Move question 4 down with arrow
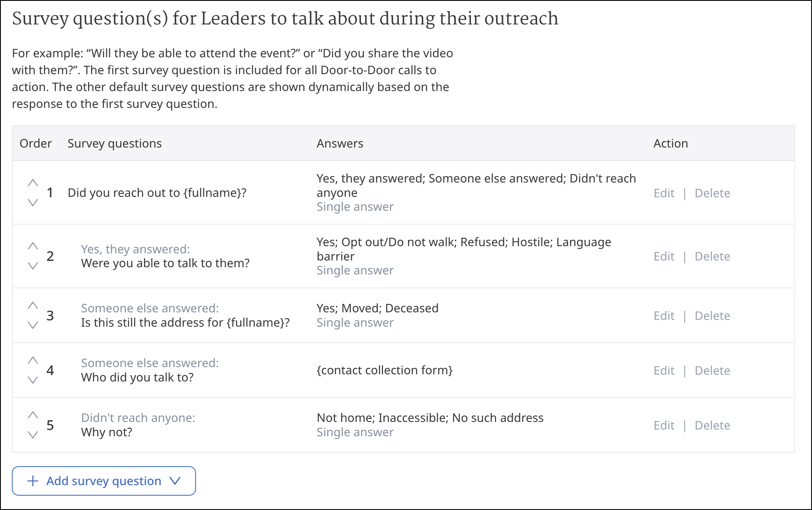812x510 pixels. click(x=33, y=380)
